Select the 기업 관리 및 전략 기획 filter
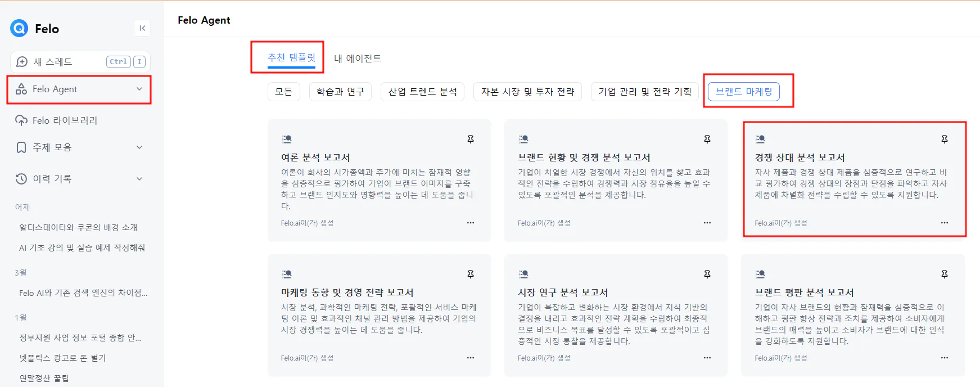980x387 pixels. coord(645,92)
